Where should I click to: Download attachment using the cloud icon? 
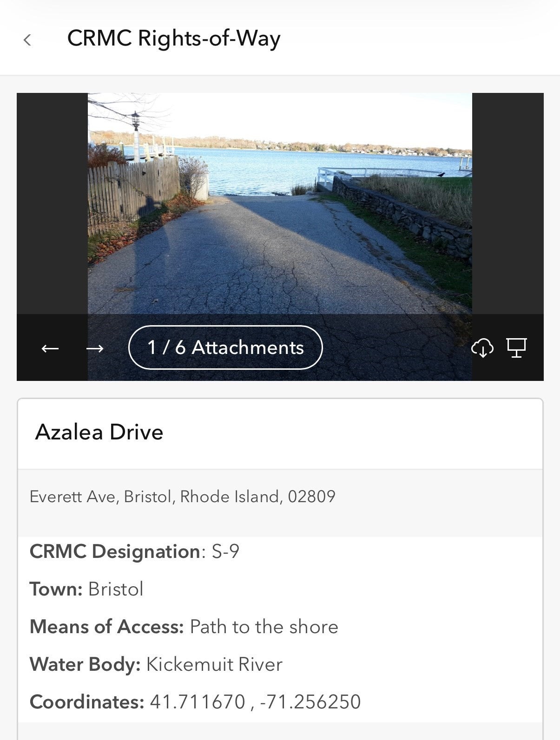pyautogui.click(x=482, y=347)
